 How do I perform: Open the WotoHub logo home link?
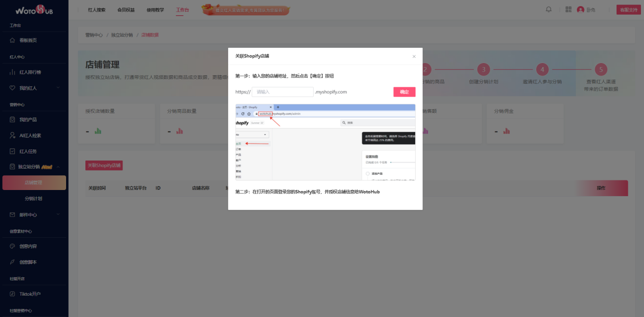pos(34,10)
